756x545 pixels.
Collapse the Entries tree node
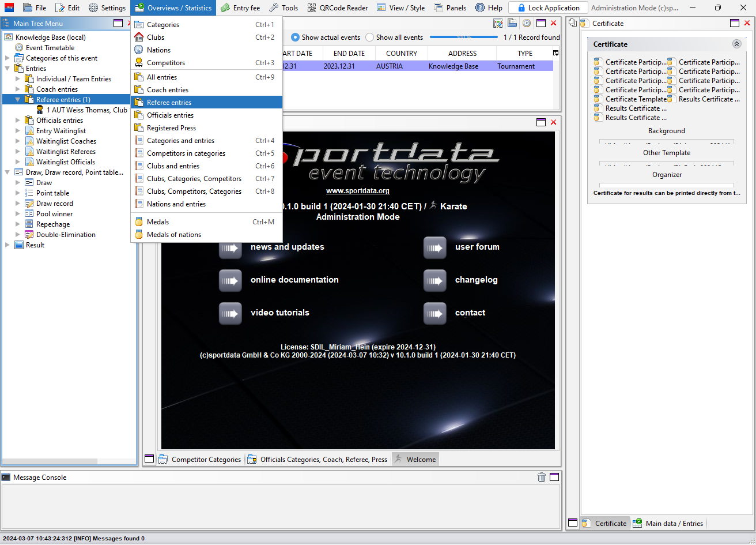point(7,69)
